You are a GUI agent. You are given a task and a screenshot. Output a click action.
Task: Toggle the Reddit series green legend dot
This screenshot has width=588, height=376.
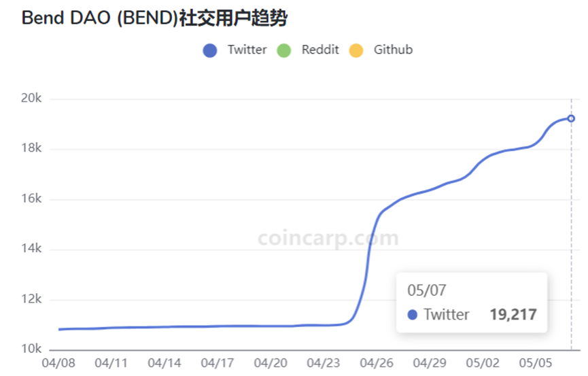[x=284, y=50]
